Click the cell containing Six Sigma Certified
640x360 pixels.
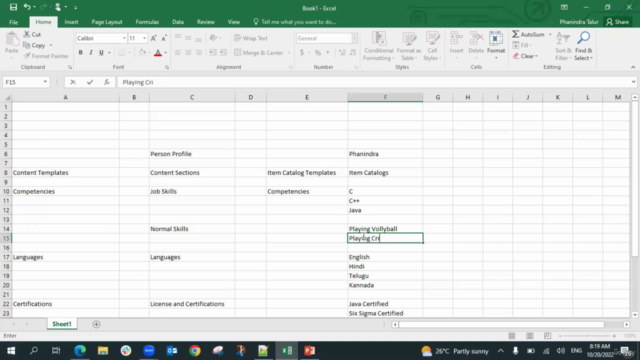tap(385, 313)
